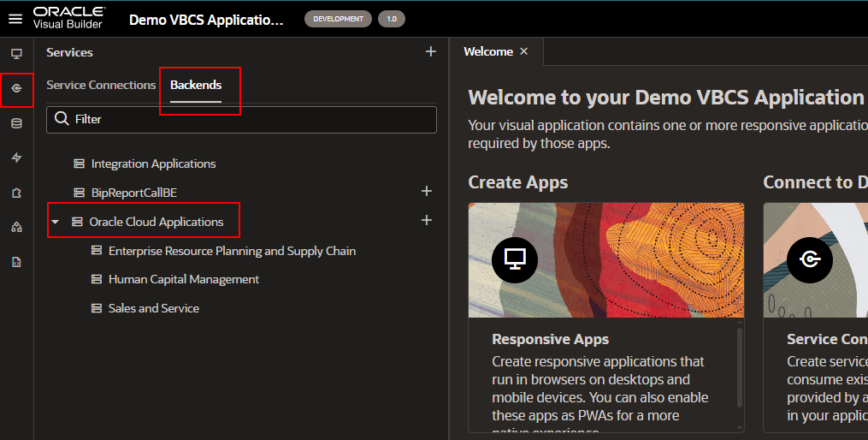Click inside the Filter input field
868x440 pixels.
[241, 119]
